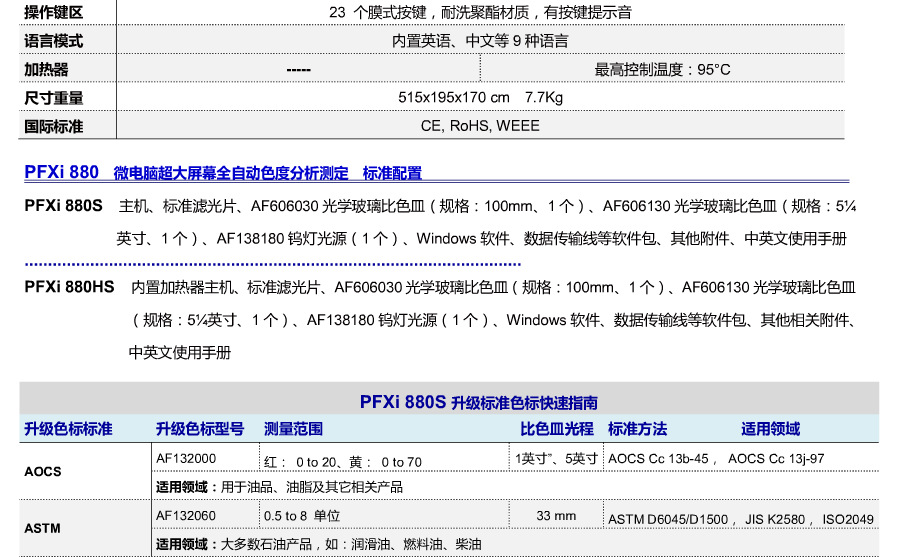Click the text AOCS Cc 13b-45
The height and width of the screenshot is (557, 923).
point(659,459)
